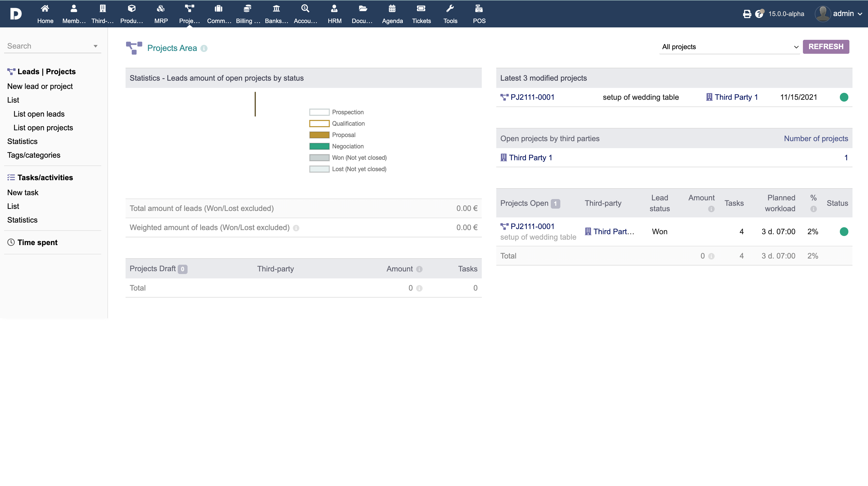Click the Dolibarr logo icon

pos(16,14)
